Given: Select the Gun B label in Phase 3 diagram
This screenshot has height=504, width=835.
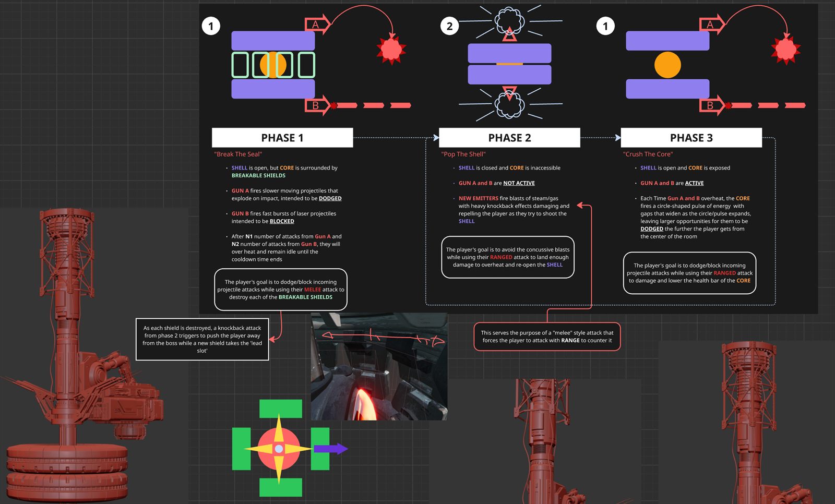Looking at the screenshot, I should click(x=711, y=105).
